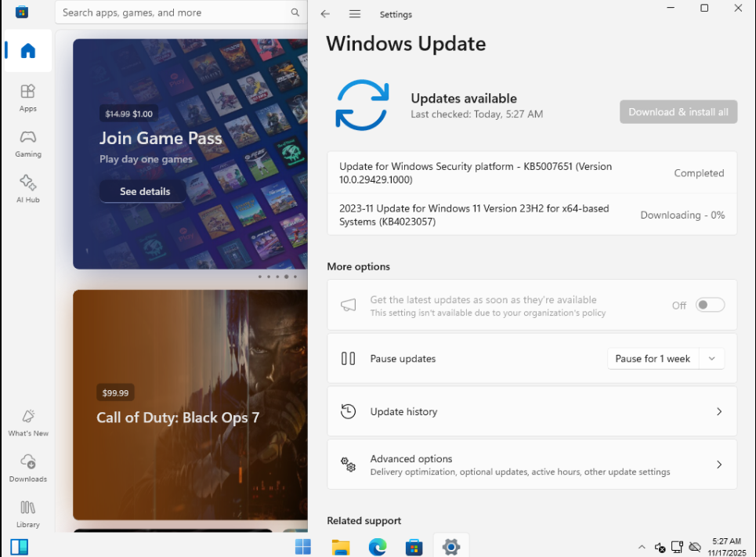Image resolution: width=756 pixels, height=557 pixels.
Task: Click the Pause updates pause icon
Action: (348, 359)
